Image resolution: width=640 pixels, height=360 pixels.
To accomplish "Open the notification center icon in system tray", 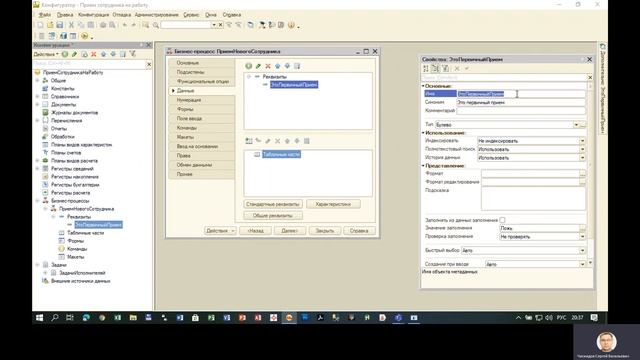I will click(x=594, y=318).
